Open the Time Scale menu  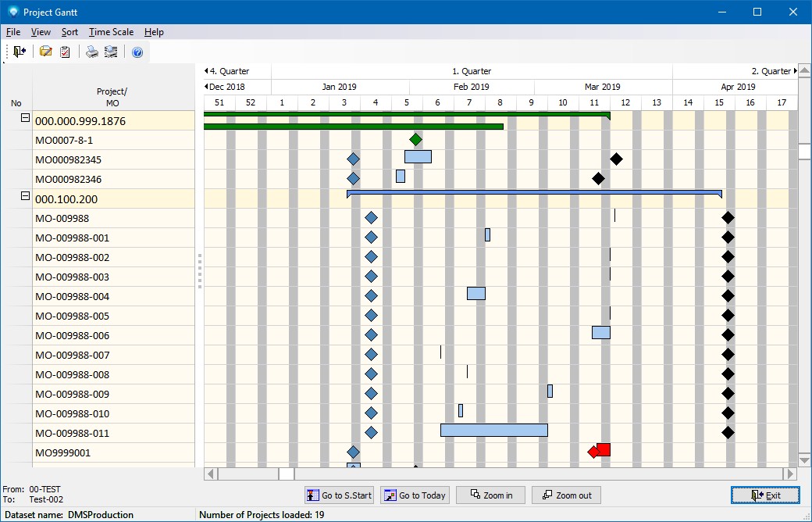pyautogui.click(x=111, y=32)
